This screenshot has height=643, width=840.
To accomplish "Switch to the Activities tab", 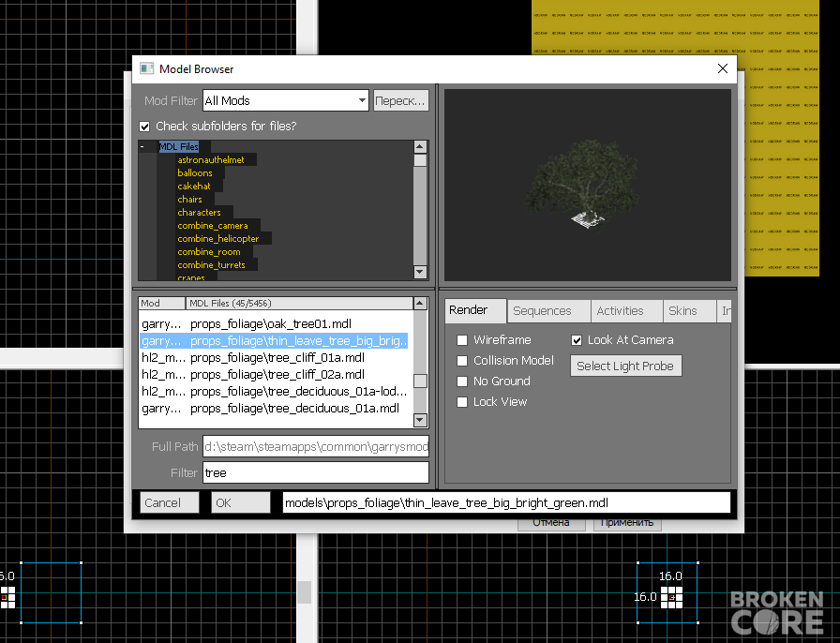I will pos(627,311).
